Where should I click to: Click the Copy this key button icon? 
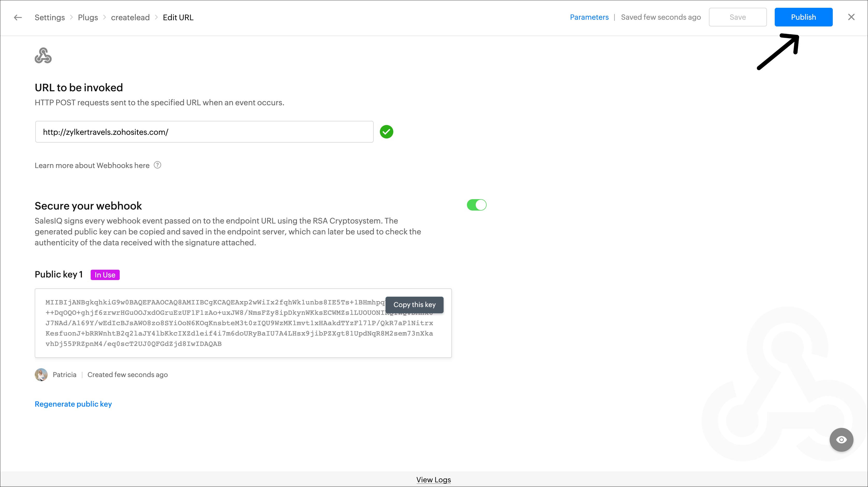pyautogui.click(x=414, y=304)
